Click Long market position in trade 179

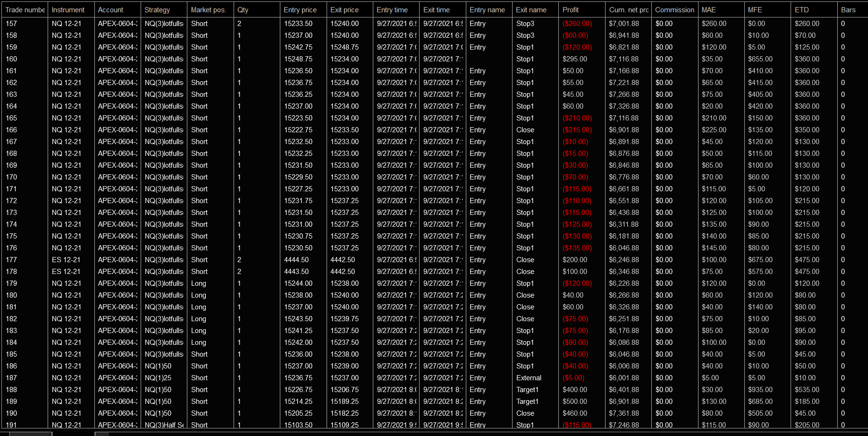click(199, 283)
